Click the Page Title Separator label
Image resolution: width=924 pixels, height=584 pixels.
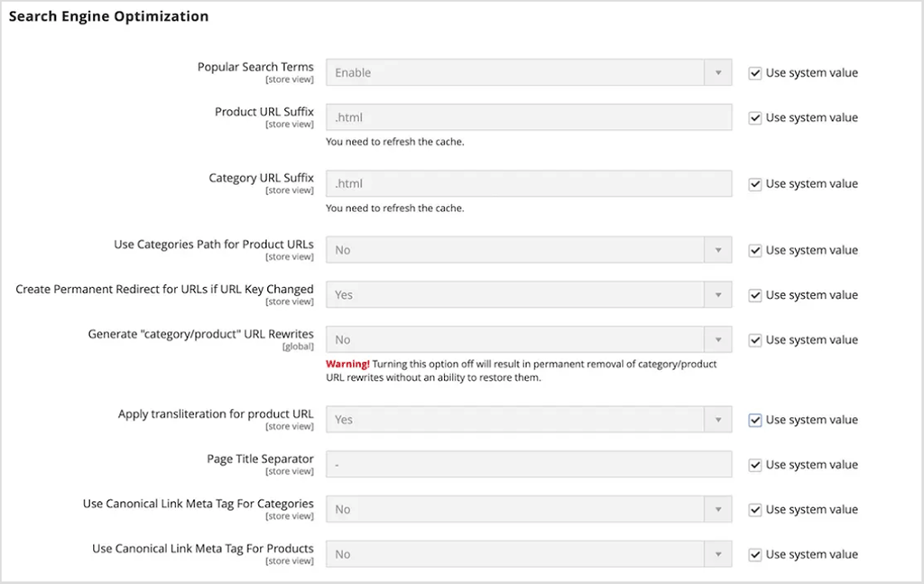point(260,459)
